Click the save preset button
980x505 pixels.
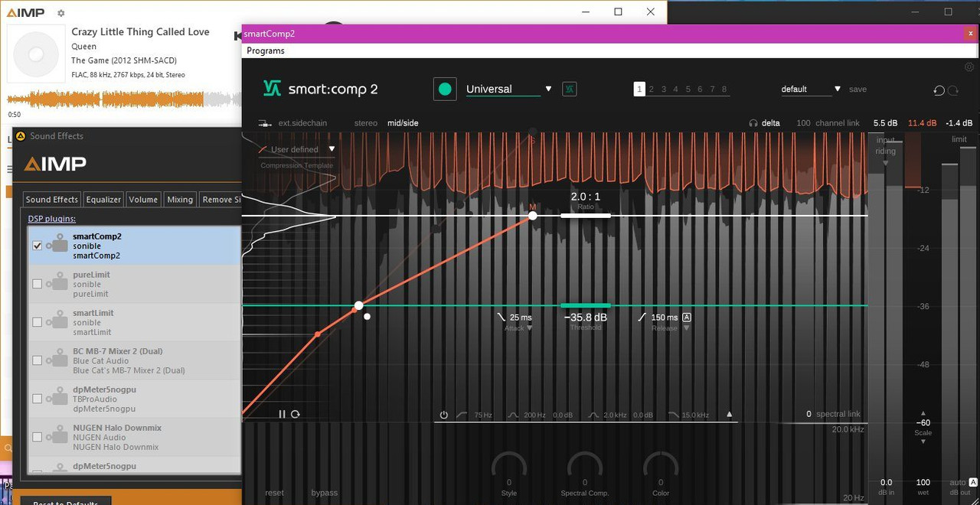tap(857, 90)
